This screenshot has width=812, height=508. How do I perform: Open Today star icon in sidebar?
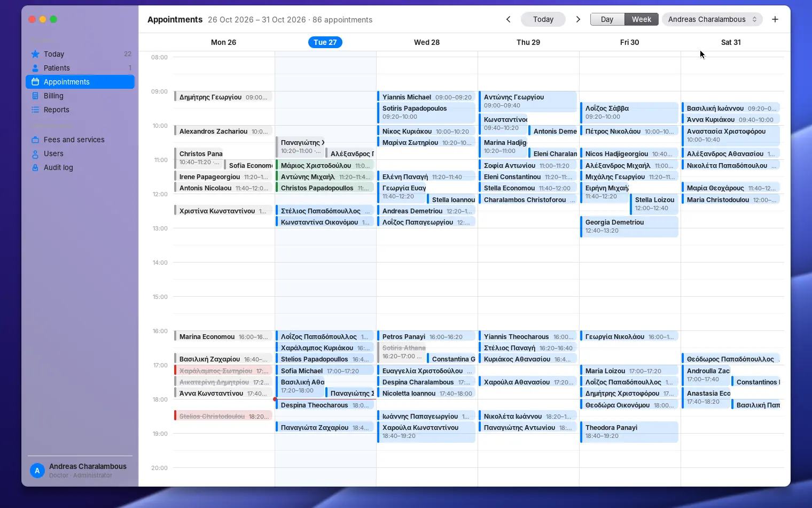point(35,54)
